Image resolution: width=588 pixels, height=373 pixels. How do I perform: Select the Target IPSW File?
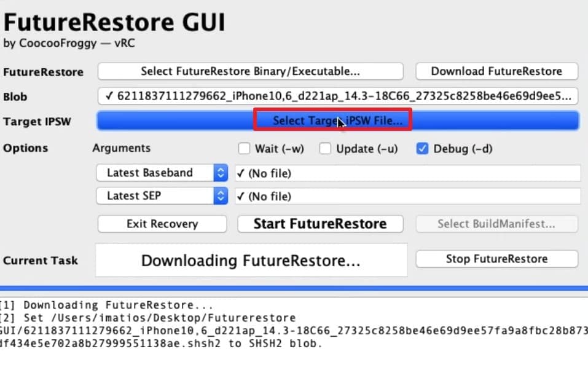333,120
